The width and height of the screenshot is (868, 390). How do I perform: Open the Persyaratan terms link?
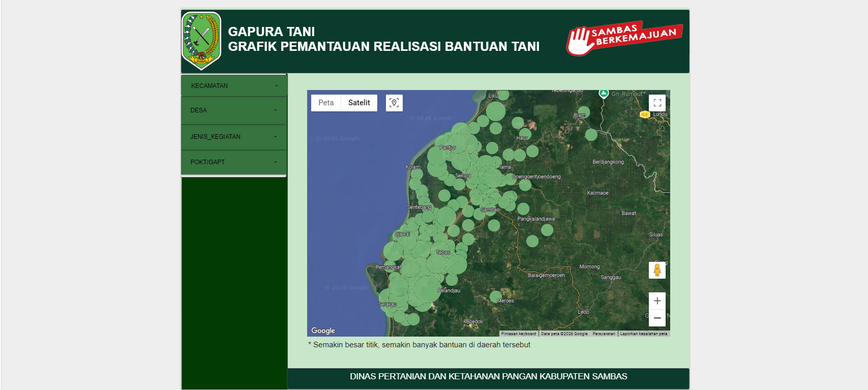604,334
